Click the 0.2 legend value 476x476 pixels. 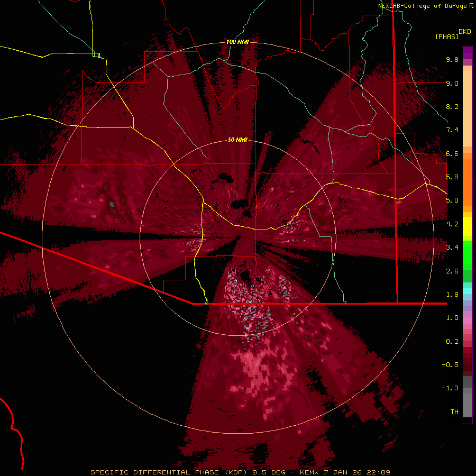[452, 342]
